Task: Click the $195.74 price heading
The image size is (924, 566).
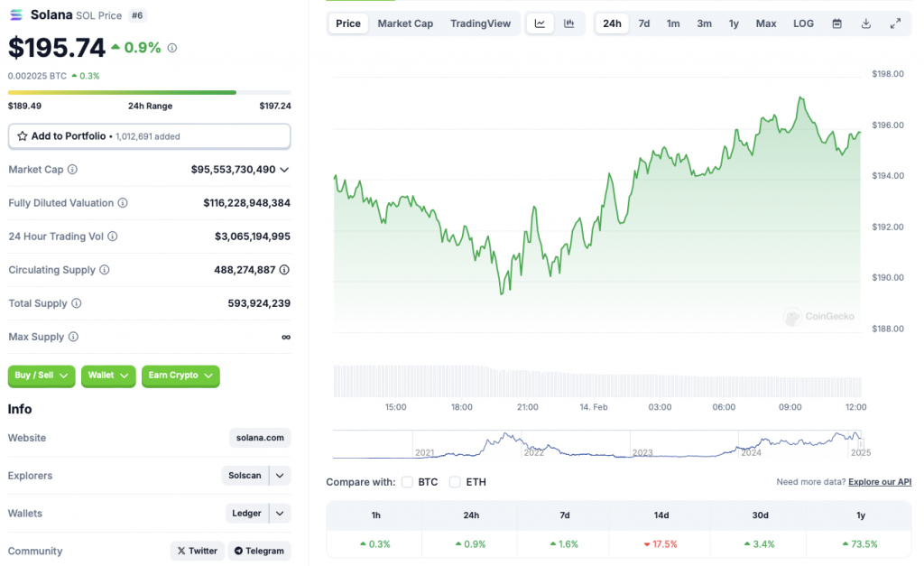Action: (x=57, y=48)
